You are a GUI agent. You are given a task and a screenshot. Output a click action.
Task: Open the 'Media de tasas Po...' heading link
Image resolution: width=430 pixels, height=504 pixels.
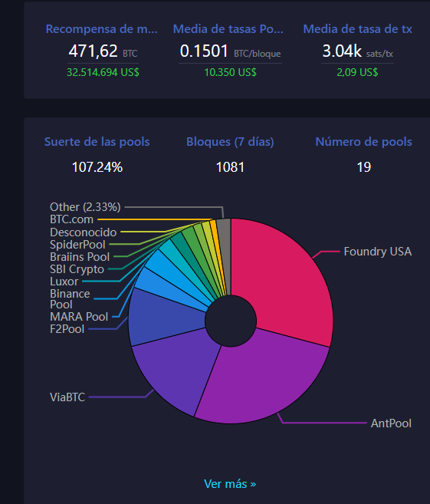pos(228,29)
